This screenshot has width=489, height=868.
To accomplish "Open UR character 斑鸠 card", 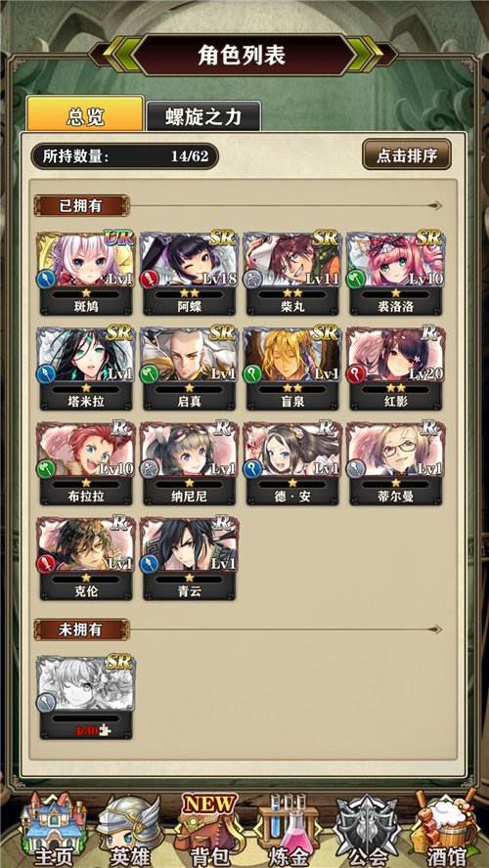I will pyautogui.click(x=86, y=274).
